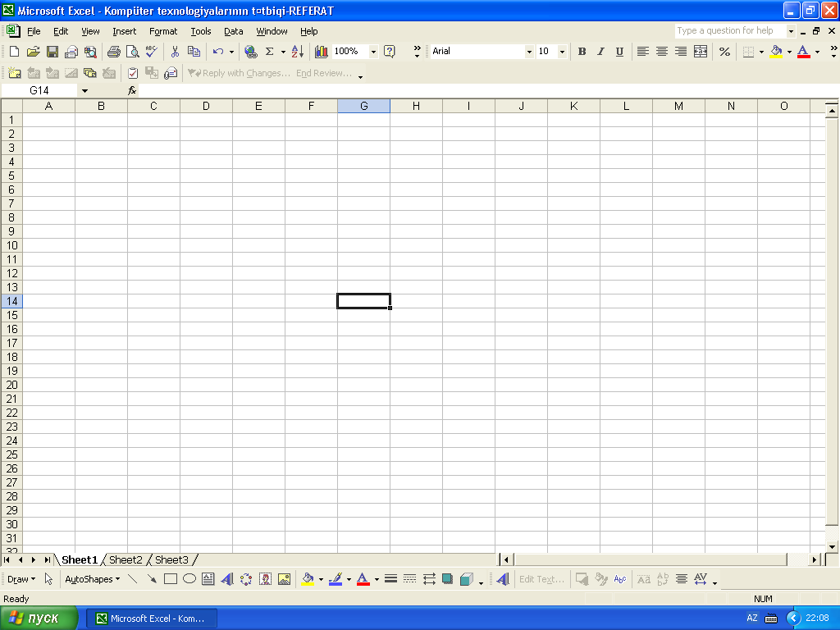The image size is (840, 630).
Task: Insert a hyperlink using the globe icon
Action: point(250,52)
